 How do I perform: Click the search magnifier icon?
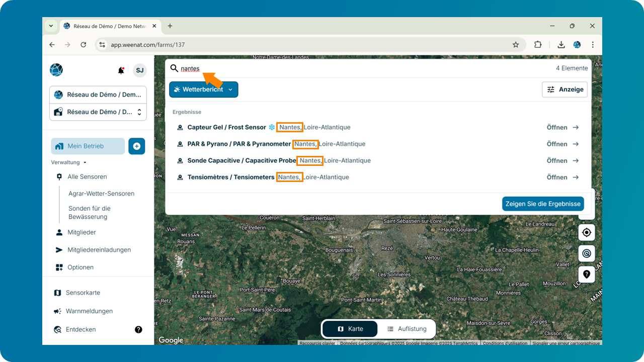click(175, 68)
